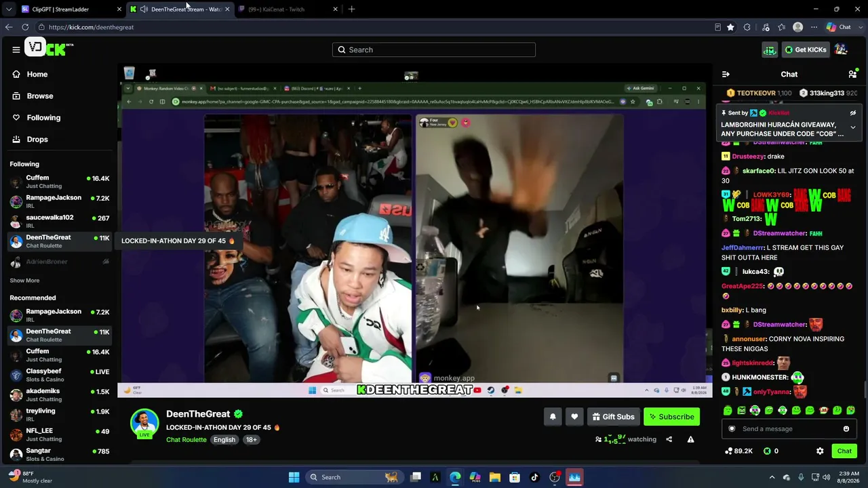
Task: Focus the Kick search box
Action: (x=434, y=49)
